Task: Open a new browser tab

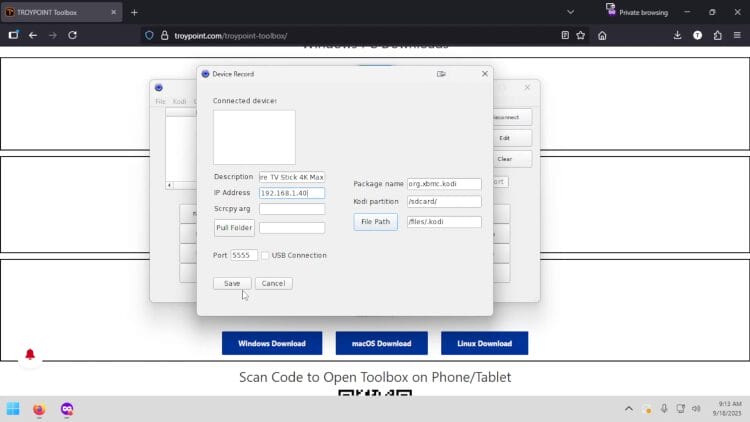Action: pyautogui.click(x=134, y=12)
